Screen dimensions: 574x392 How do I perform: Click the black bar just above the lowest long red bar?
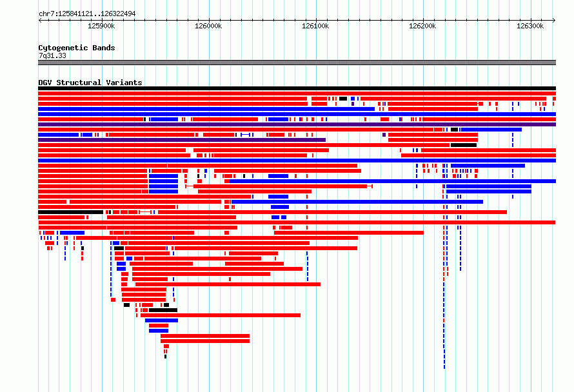point(163,310)
